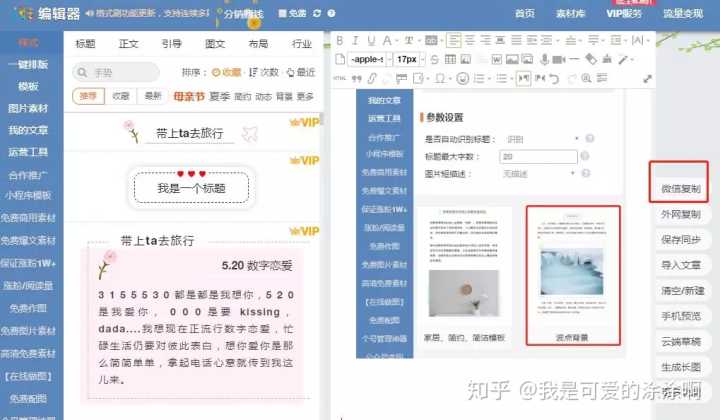Toggle bold formatting in the editor toolbar
Screen dimensions: 720x420
[339, 41]
